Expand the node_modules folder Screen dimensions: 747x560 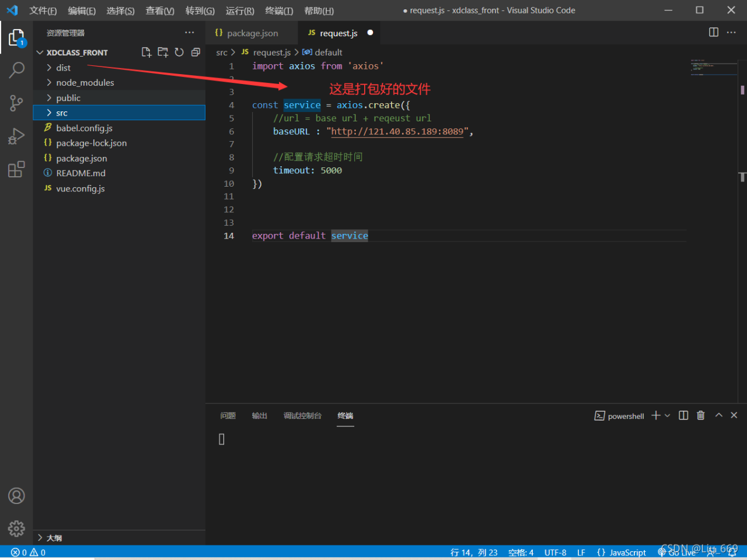pos(85,83)
